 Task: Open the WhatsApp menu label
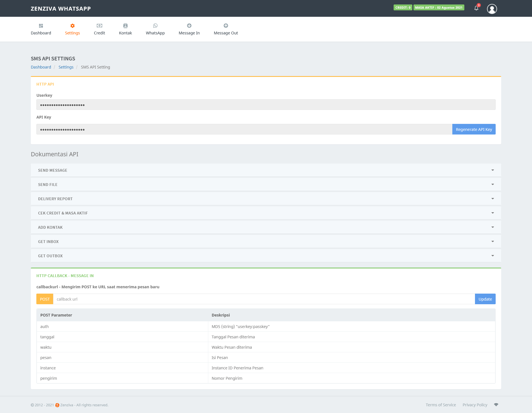coord(155,33)
